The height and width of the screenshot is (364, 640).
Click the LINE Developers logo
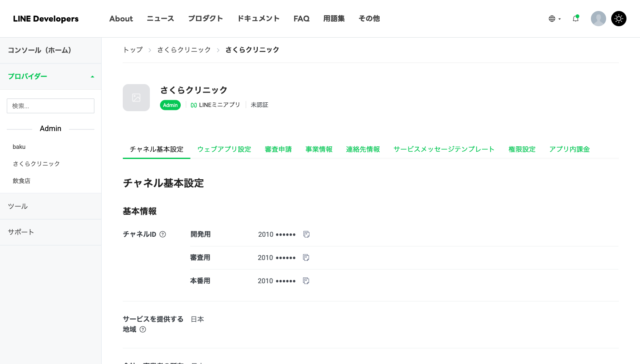46,19
